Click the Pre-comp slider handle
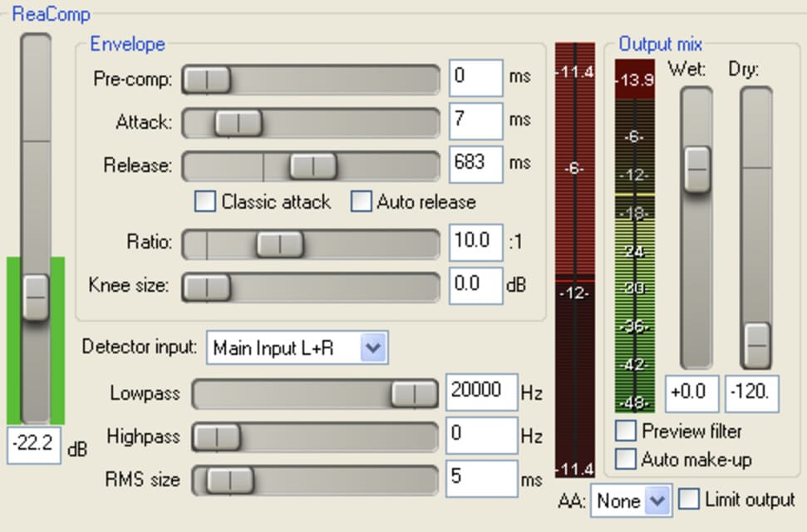807x532 pixels. [207, 80]
